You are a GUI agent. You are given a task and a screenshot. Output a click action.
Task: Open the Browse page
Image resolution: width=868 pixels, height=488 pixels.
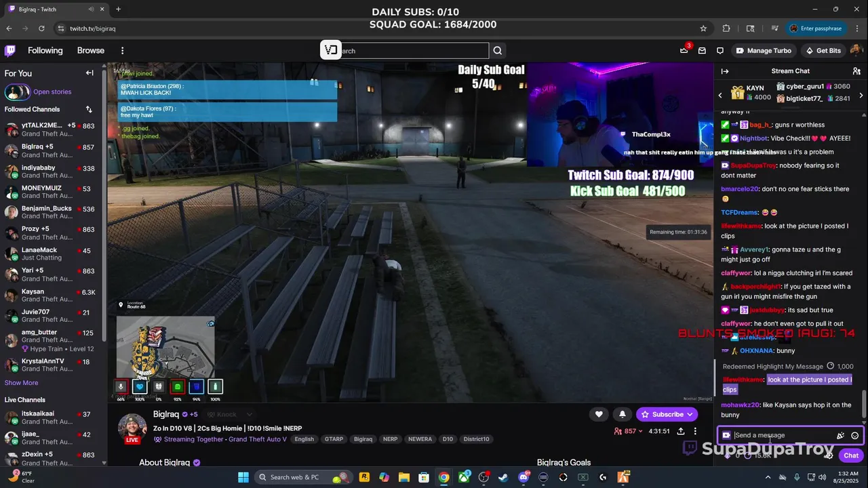tap(91, 51)
